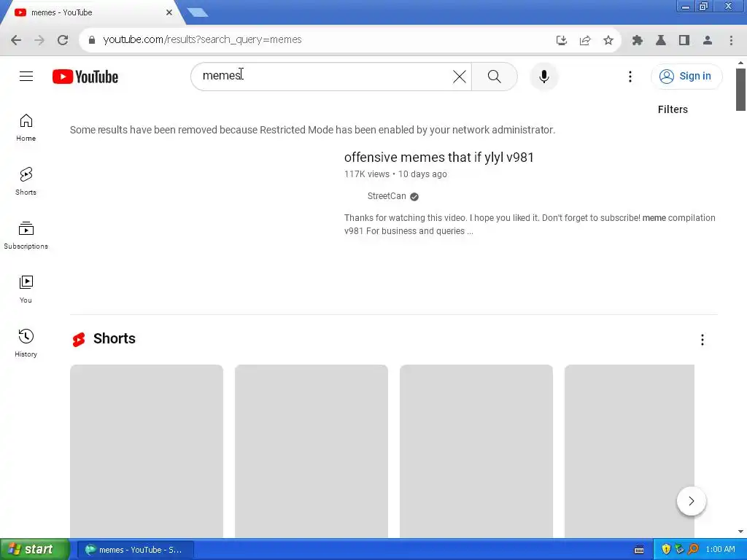Open the Shorts shelf three-dot menu

[703, 340]
